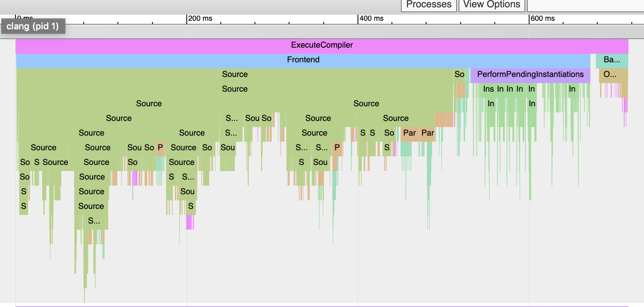The width and height of the screenshot is (644, 307).
Task: Click the 200 ms timeline marker
Action: 200,19
